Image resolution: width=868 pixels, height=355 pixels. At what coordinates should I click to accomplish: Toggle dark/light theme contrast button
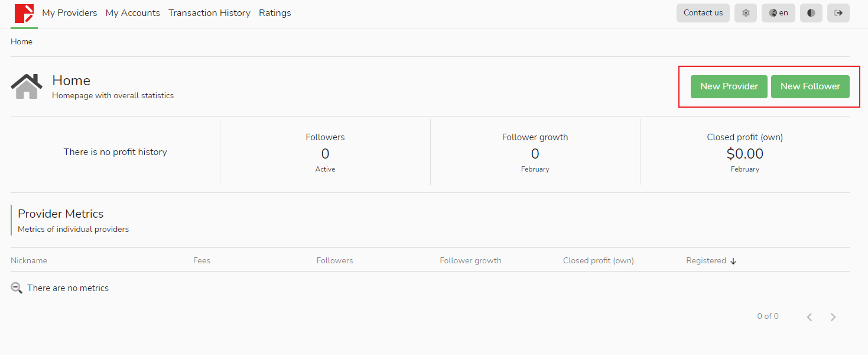coord(811,13)
